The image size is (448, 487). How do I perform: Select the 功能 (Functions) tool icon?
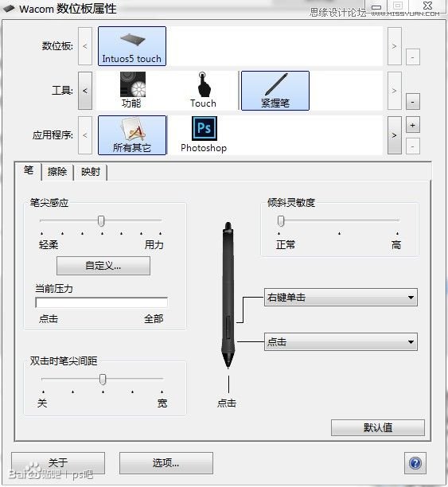coord(133,90)
